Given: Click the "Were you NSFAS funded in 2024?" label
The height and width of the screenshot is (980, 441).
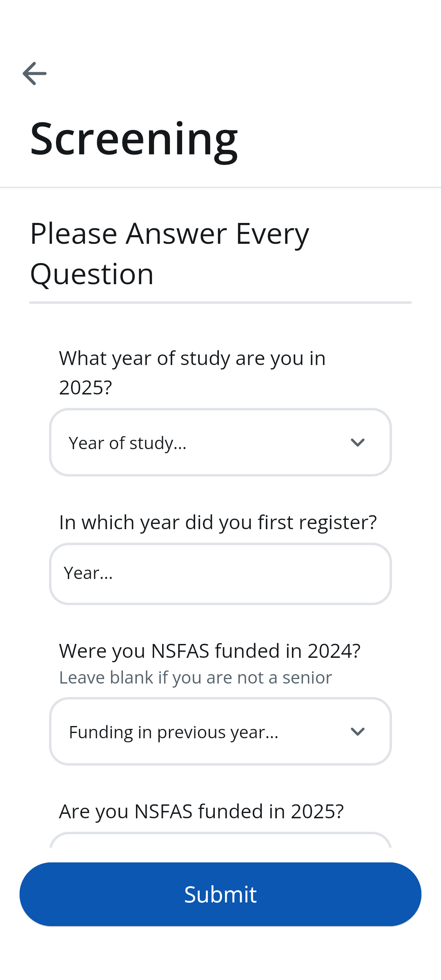Looking at the screenshot, I should pyautogui.click(x=210, y=651).
